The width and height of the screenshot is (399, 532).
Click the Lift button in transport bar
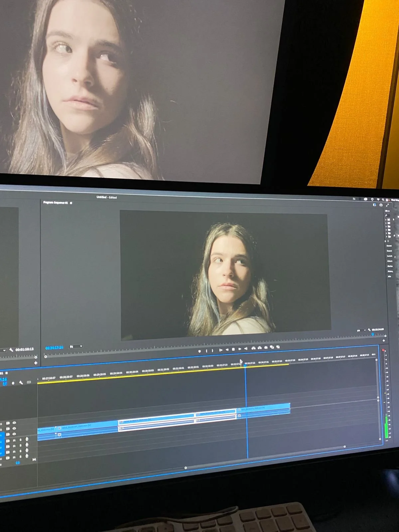(253, 348)
